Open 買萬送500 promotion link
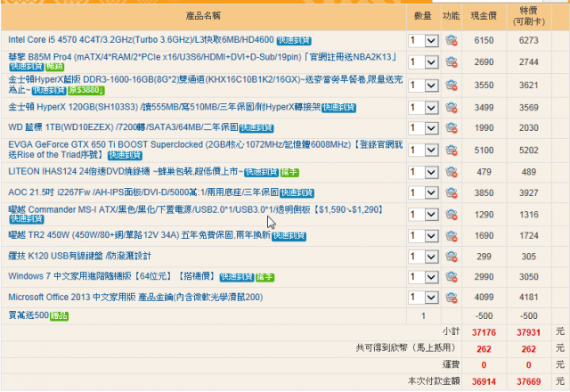 point(28,315)
